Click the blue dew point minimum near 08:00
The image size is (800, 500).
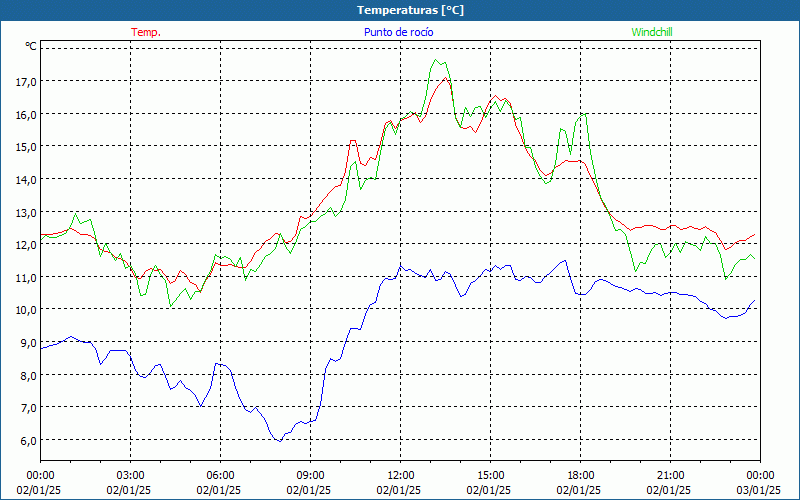click(x=280, y=441)
